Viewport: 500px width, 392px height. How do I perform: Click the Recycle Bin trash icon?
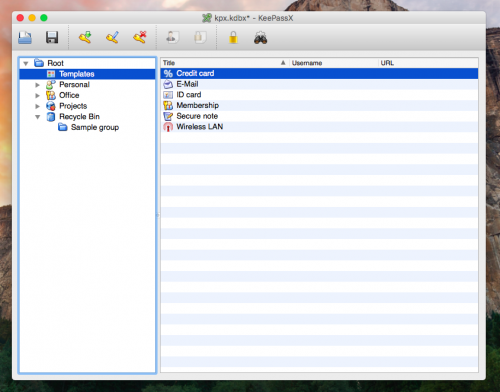coord(51,117)
